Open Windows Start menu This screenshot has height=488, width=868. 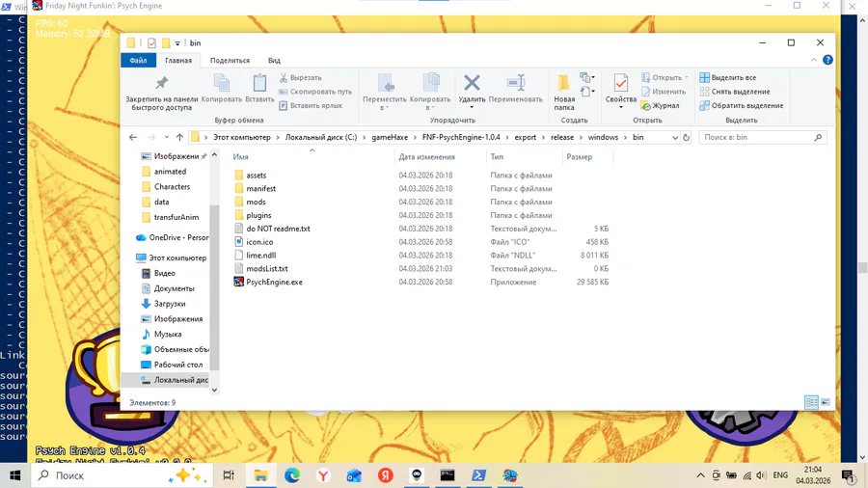coord(14,475)
